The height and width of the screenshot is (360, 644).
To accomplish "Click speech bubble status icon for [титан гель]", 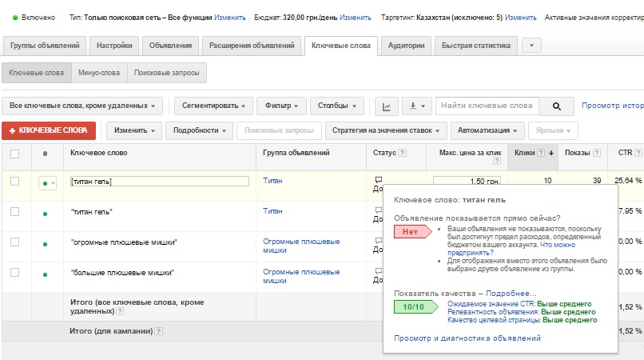I will point(378,180).
